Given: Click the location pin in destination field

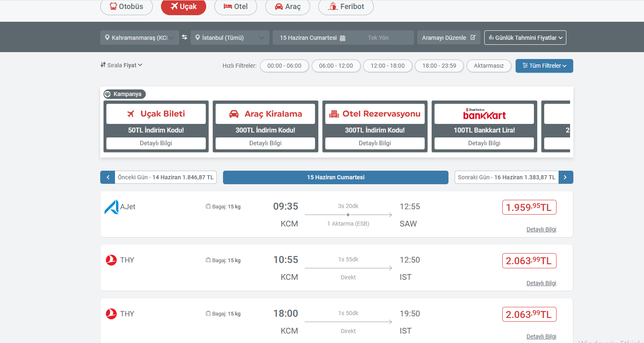Looking at the screenshot, I should 198,37.
